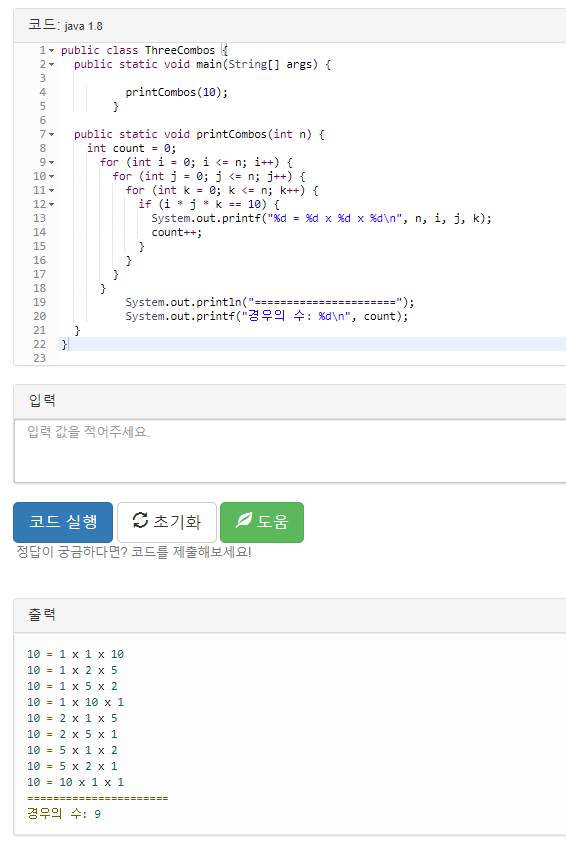Click output row '10 = 1 x 10 x 1'
Image resolution: width=566 pixels, height=850 pixels.
[x=75, y=703]
